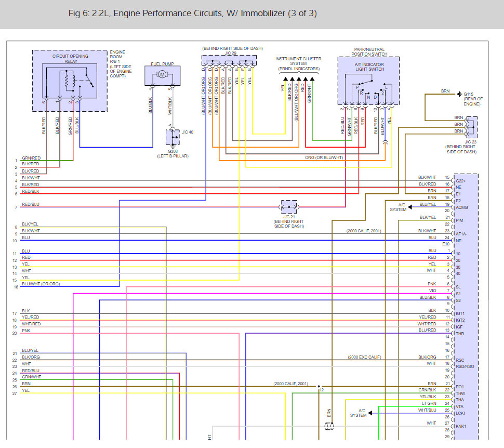504x448 pixels.
Task: Click the BLU/WHT (OR ORG) label at line 16
Action: coord(41,284)
